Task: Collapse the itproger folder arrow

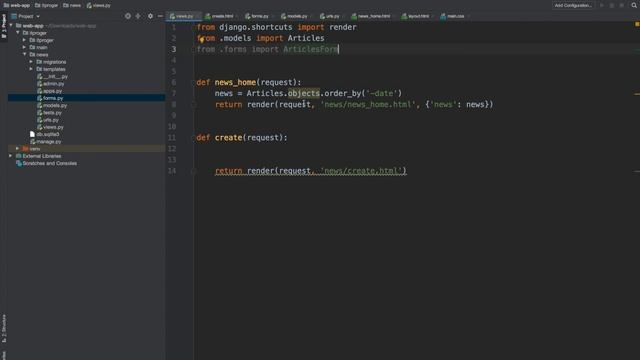Action: click(x=18, y=33)
